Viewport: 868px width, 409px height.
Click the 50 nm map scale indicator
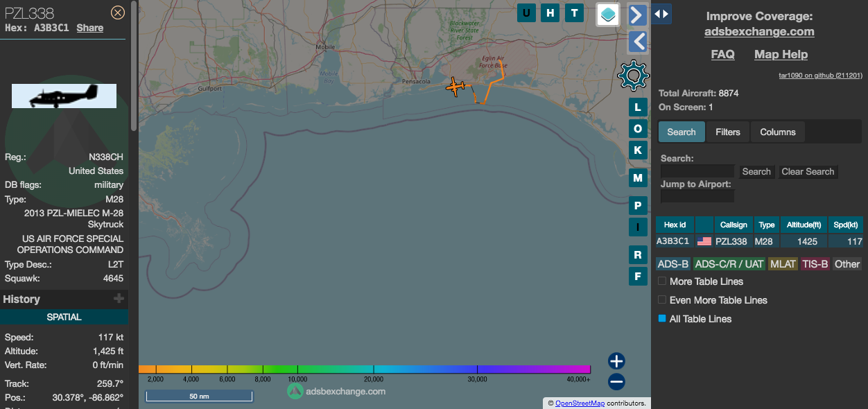pos(199,396)
